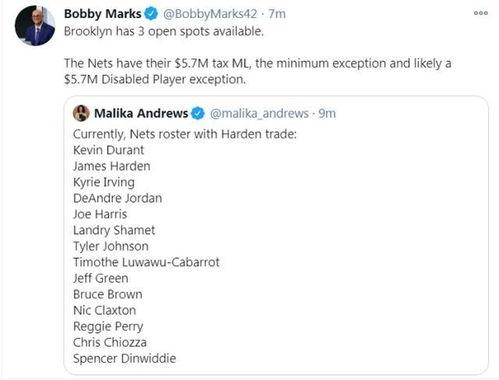Click 'Kevin Durant' in the quoted tweet
499x380 pixels.
(108, 150)
